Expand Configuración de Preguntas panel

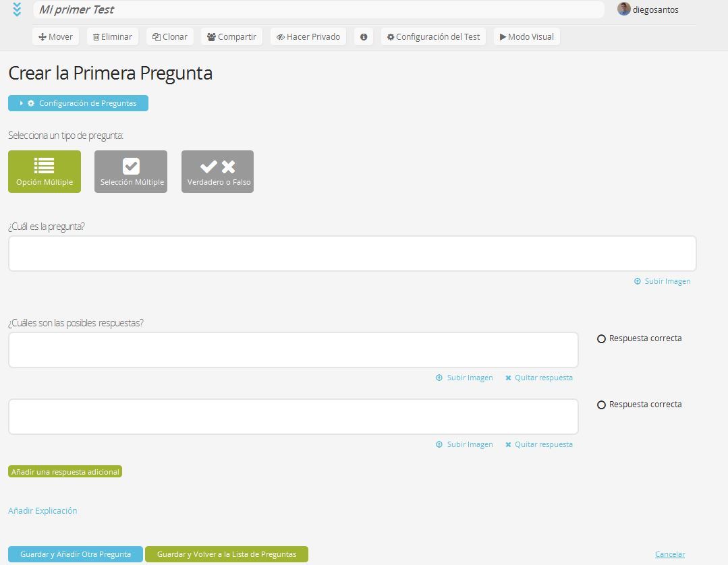coord(78,103)
